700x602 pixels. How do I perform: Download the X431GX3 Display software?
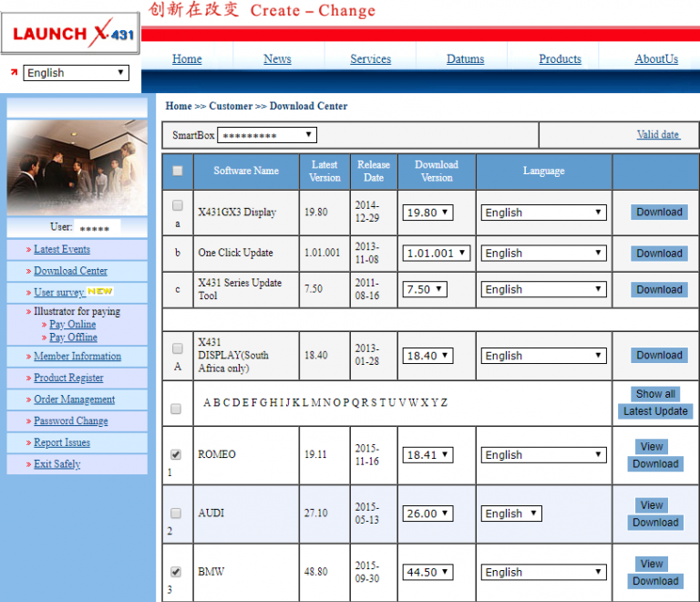tap(659, 213)
